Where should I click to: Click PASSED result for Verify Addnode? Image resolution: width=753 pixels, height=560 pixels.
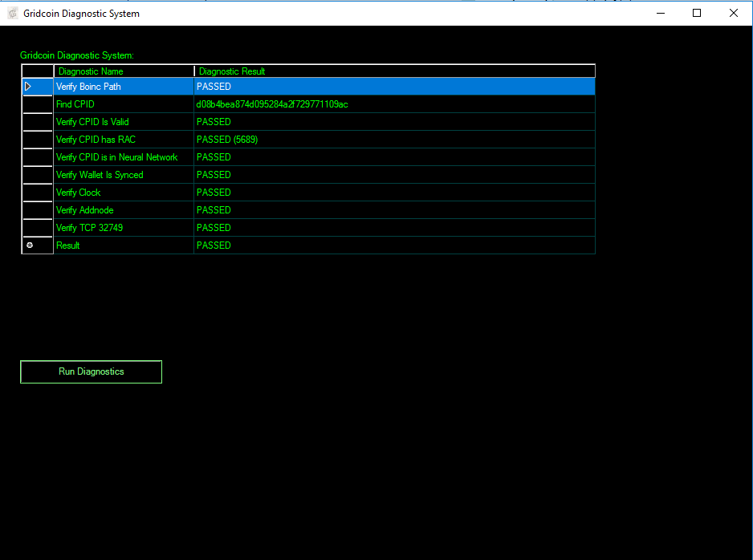click(x=394, y=210)
